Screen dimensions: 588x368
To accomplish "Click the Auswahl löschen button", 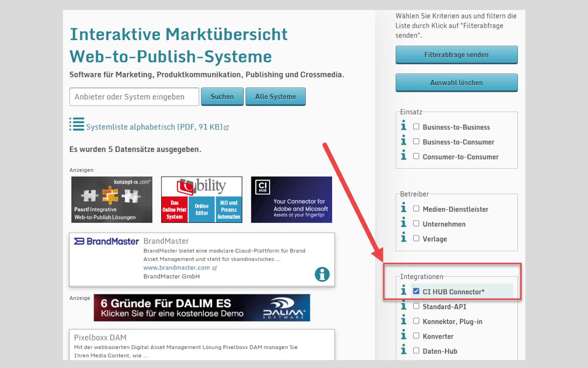I will [x=456, y=82].
